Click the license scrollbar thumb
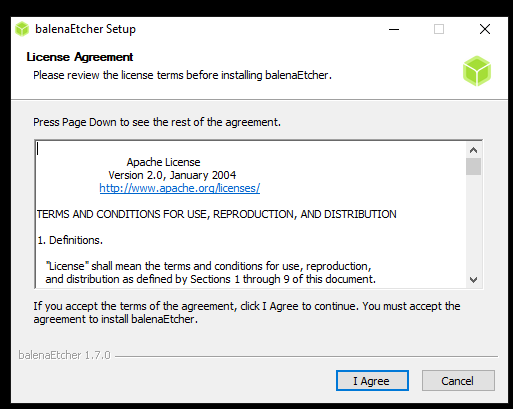 point(473,166)
